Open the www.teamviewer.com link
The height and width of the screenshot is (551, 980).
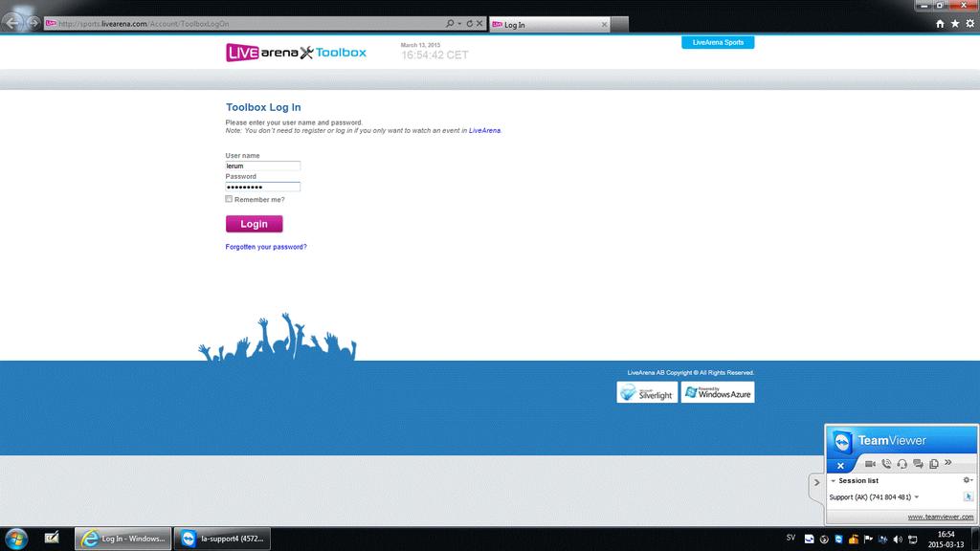[940, 517]
